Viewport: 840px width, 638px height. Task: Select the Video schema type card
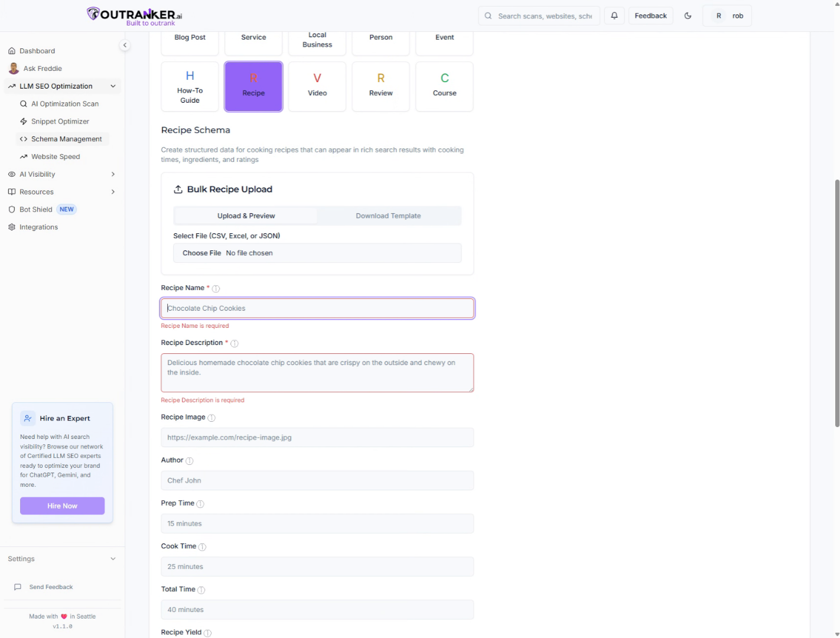(317, 86)
